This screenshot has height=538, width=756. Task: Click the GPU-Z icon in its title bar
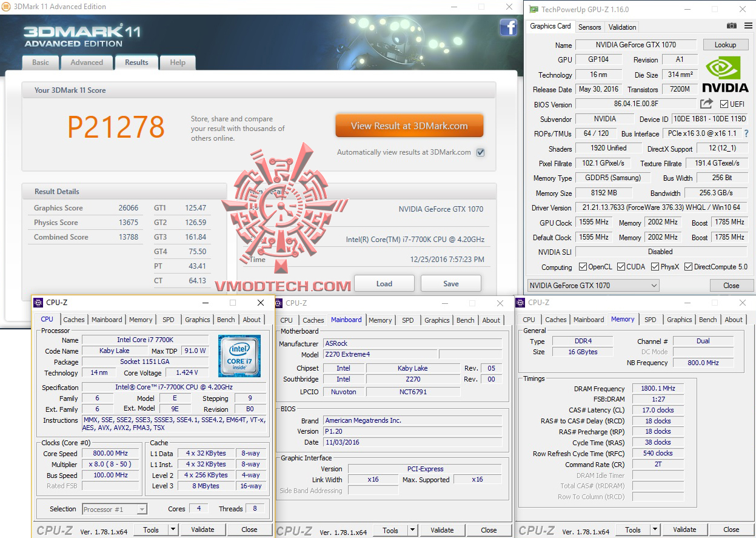tap(533, 9)
